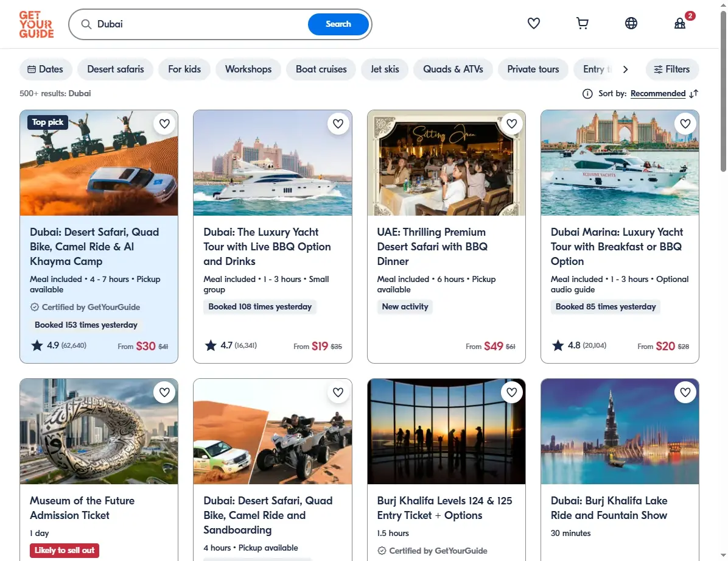This screenshot has width=728, height=561.
Task: Open the profile icon with notification badge
Action: click(680, 23)
